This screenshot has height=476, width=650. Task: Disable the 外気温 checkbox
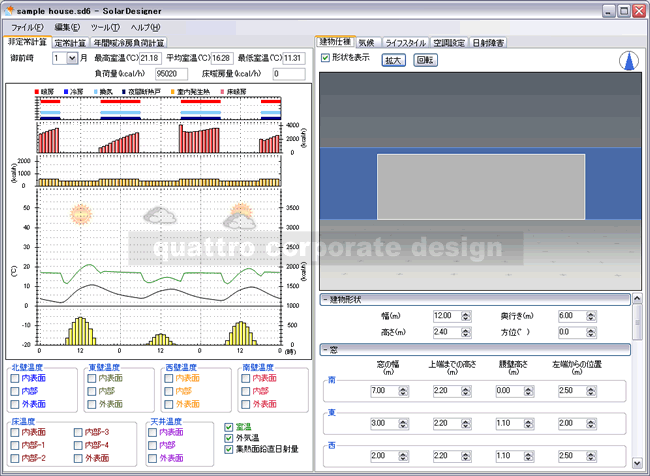229,438
